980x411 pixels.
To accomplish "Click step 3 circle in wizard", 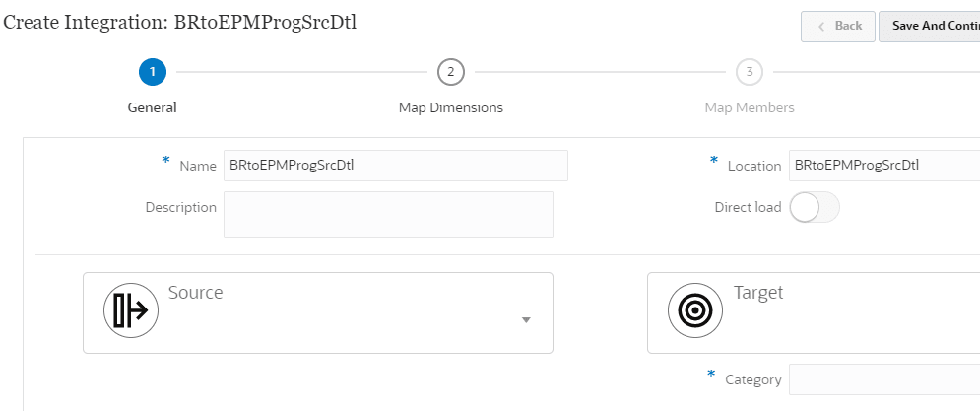I will [x=749, y=72].
